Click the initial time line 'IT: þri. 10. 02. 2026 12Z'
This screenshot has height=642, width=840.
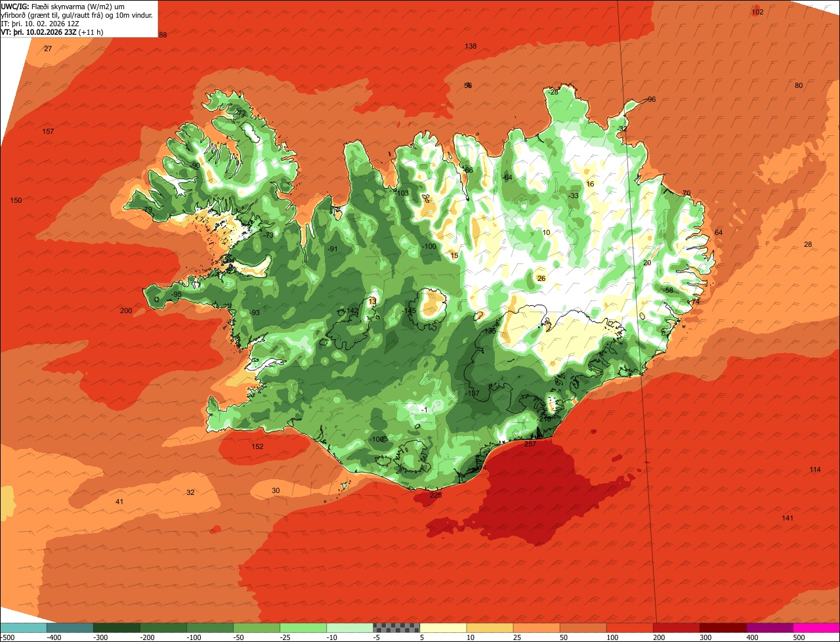pos(40,23)
